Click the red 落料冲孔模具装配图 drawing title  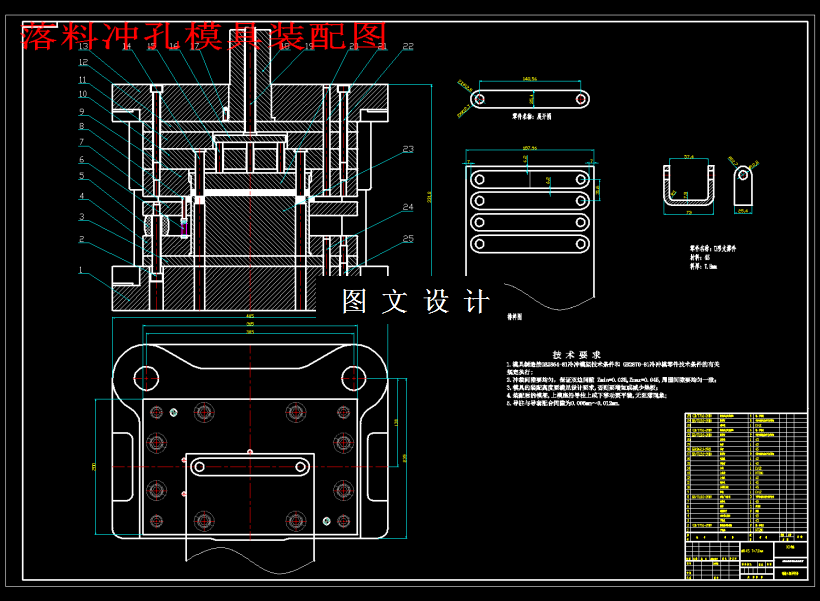204,36
